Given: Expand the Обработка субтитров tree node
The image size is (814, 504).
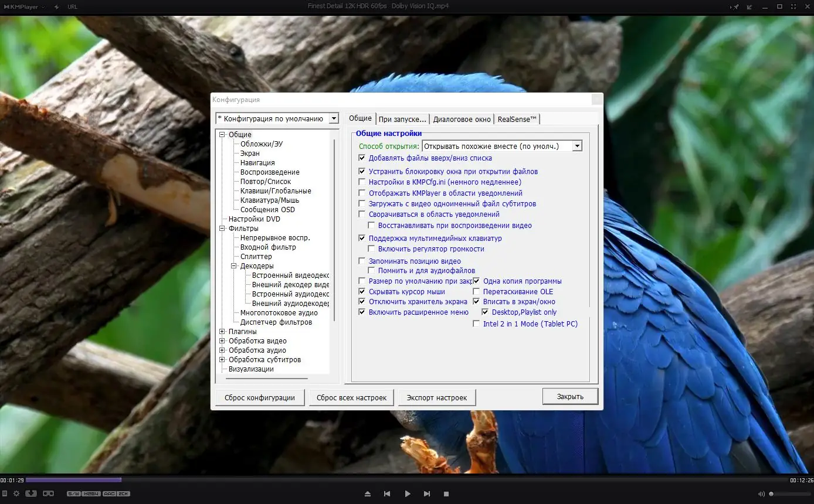Looking at the screenshot, I should 222,360.
